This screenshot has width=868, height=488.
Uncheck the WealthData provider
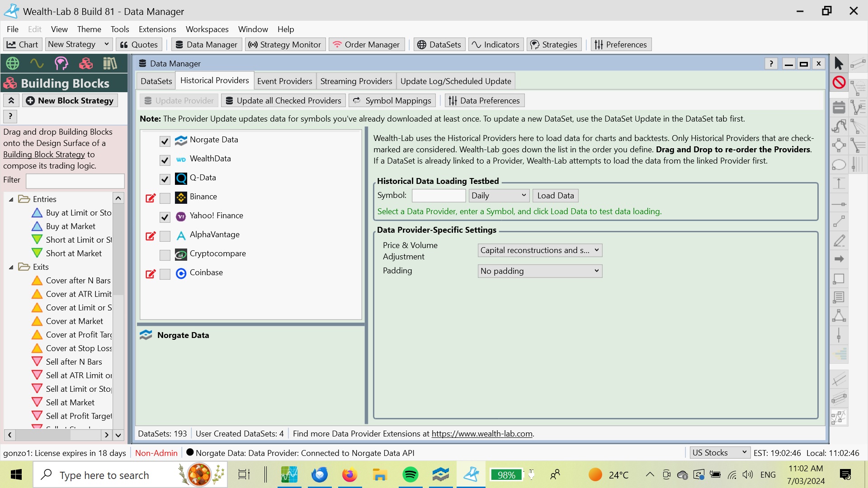(165, 160)
